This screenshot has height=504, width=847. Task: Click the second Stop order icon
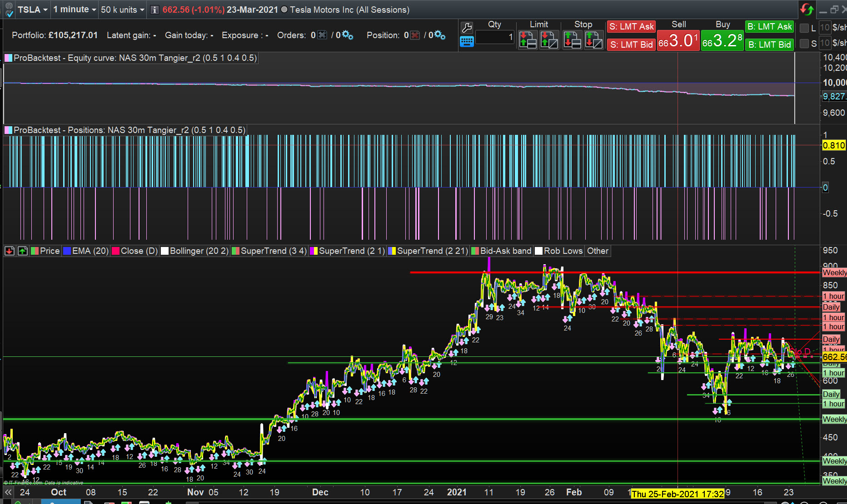pyautogui.click(x=593, y=40)
